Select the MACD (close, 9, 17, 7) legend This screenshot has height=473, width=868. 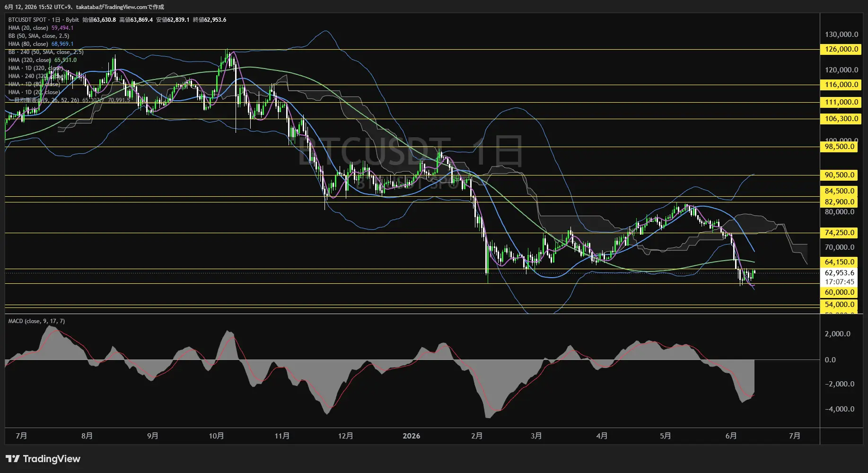[x=36, y=321]
